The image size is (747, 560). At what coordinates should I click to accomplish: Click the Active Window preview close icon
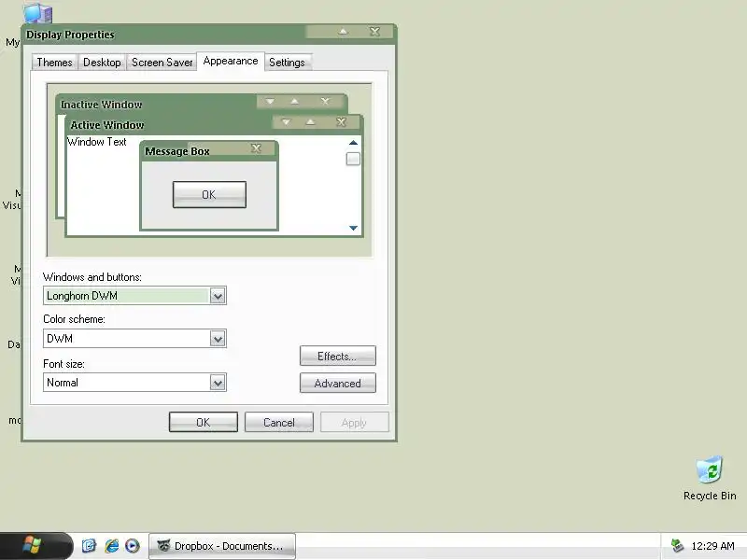tap(341, 122)
